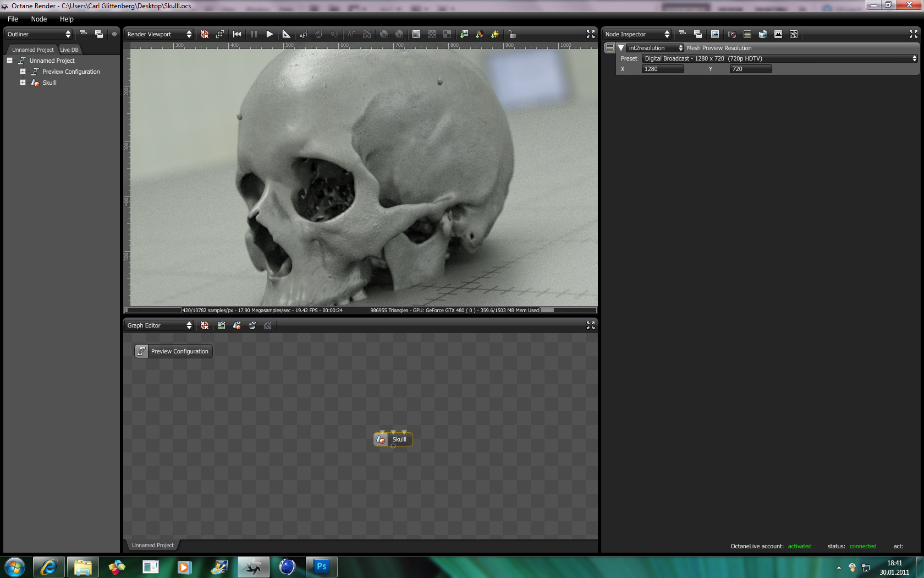
Task: Click the padlock icon in viewport toolbar
Action: point(512,34)
